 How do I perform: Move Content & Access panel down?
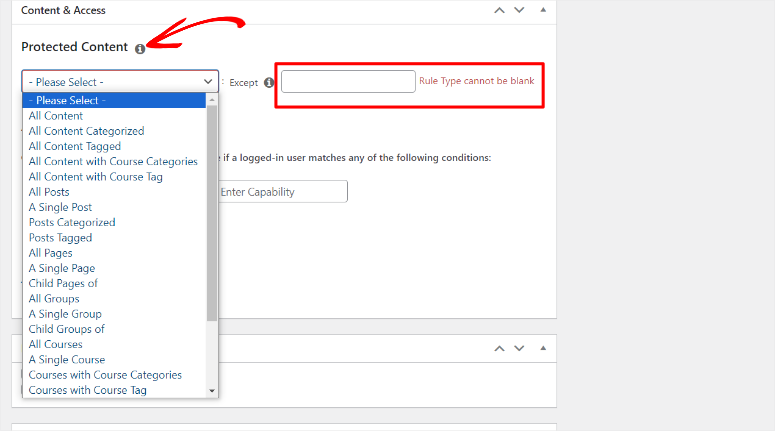518,10
